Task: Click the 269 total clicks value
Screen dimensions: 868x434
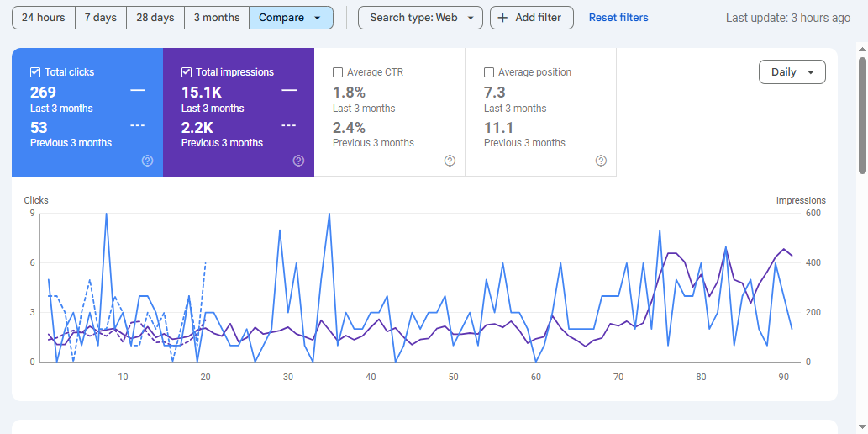Action: pos(43,92)
